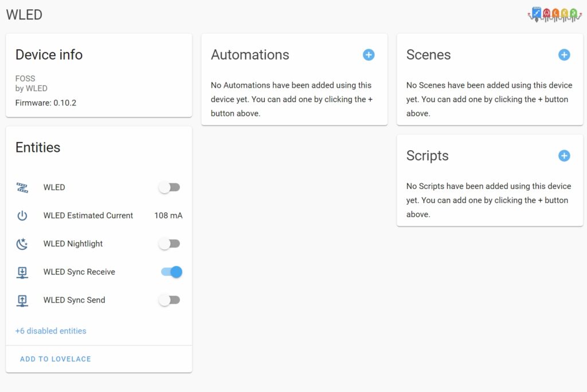Click the WLED page title
The height and width of the screenshot is (392, 587).
(24, 14)
